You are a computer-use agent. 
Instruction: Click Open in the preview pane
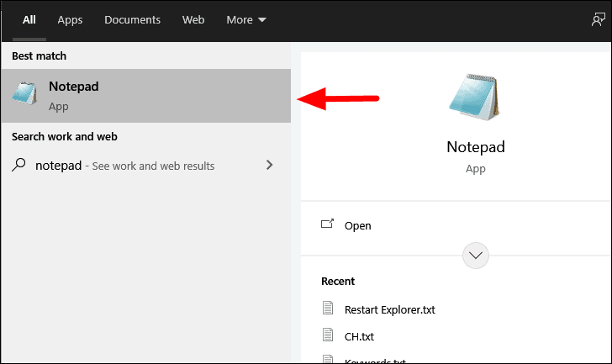click(x=357, y=226)
